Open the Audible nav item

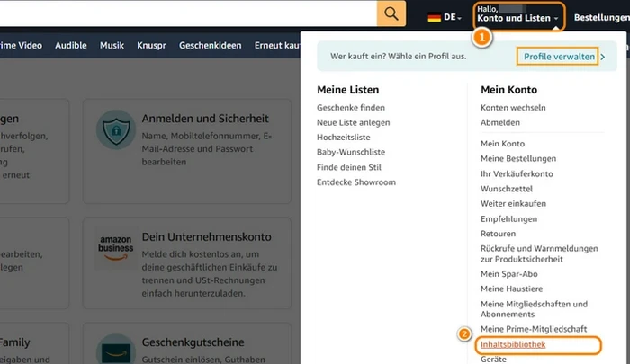(71, 45)
